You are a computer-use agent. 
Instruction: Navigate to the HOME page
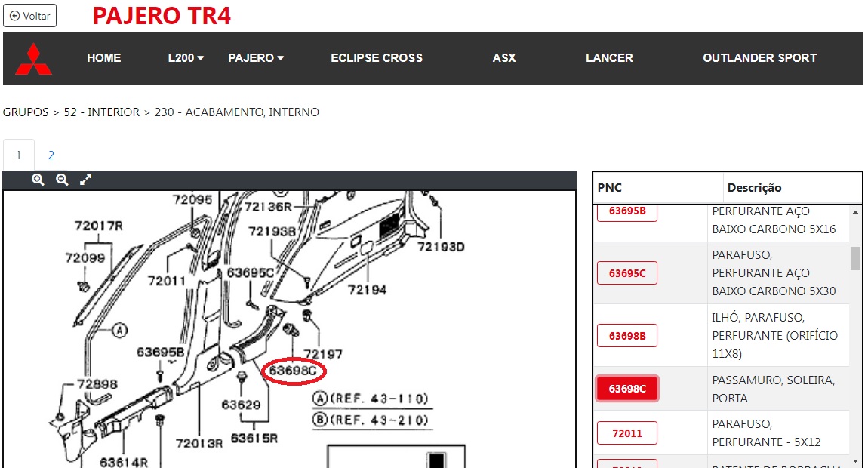point(104,58)
